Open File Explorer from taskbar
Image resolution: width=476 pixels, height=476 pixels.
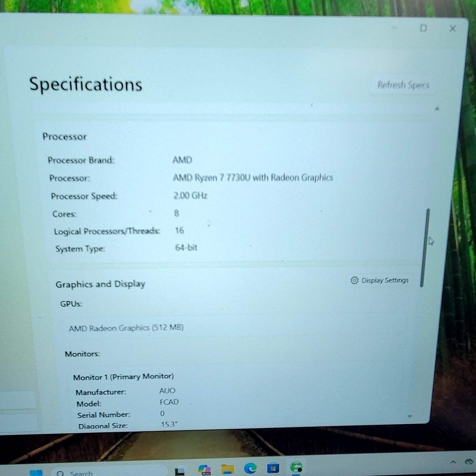point(228,469)
